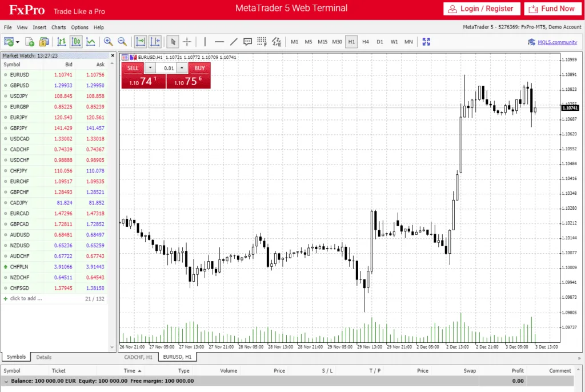Expand the new chart dropdown arrow

click(18, 42)
